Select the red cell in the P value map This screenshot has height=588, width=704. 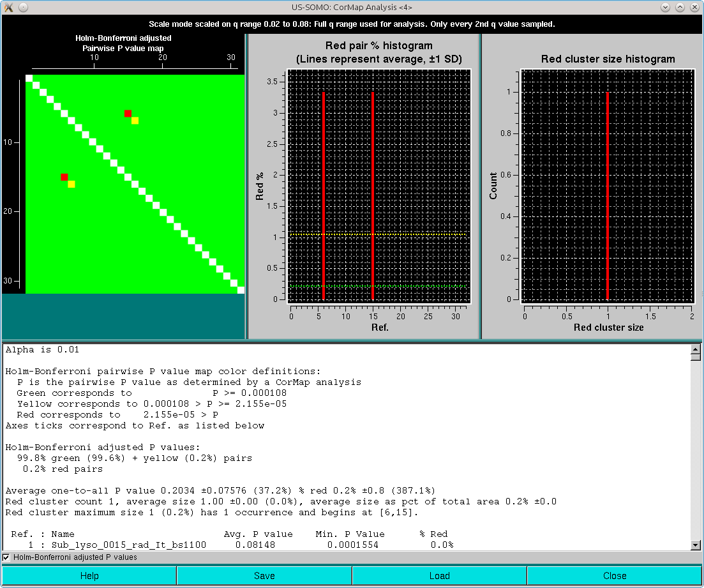(127, 112)
